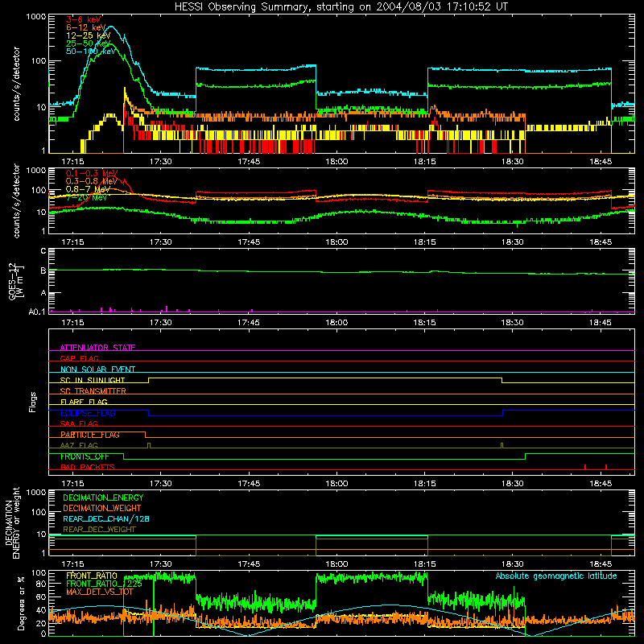Select the ECLIPSE_FLAG label
Image resolution: width=644 pixels, height=644 pixels.
tap(88, 413)
